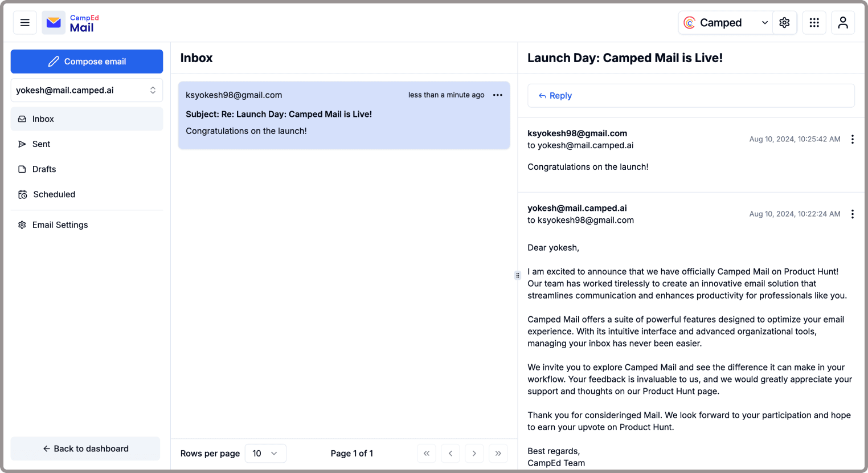Open the settings gear in the header
Image resolution: width=868 pixels, height=473 pixels.
(x=784, y=23)
